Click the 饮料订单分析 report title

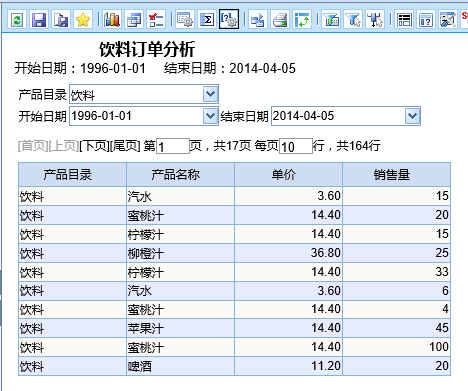(147, 50)
